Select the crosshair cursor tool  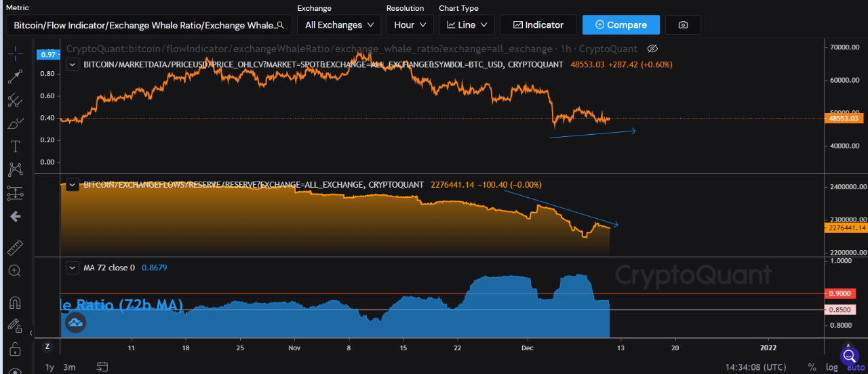tap(15, 54)
